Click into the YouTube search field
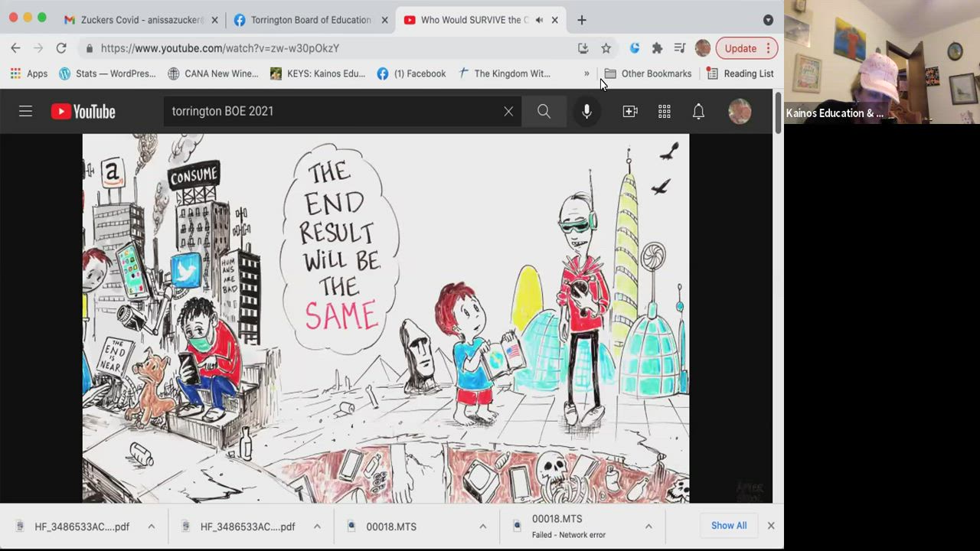The image size is (980, 551). click(333, 112)
